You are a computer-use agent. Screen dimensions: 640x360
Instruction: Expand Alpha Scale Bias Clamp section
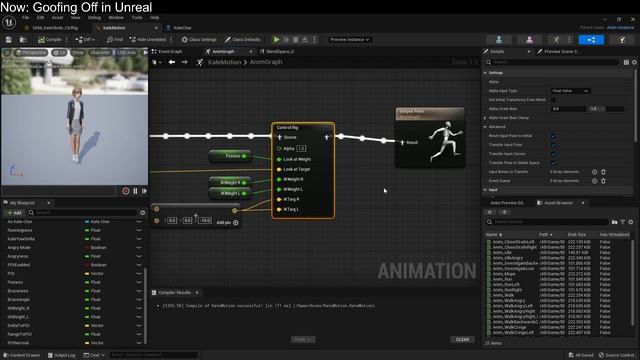[485, 118]
